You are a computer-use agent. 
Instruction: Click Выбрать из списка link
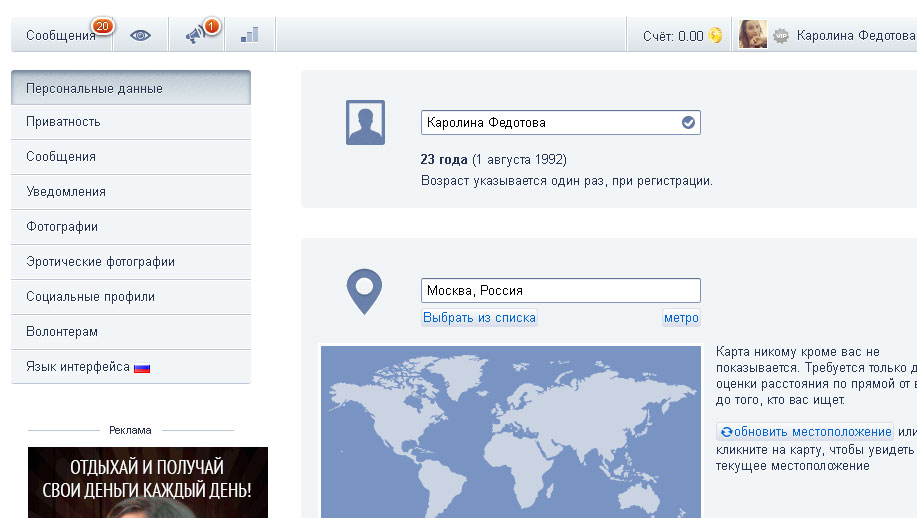click(479, 317)
